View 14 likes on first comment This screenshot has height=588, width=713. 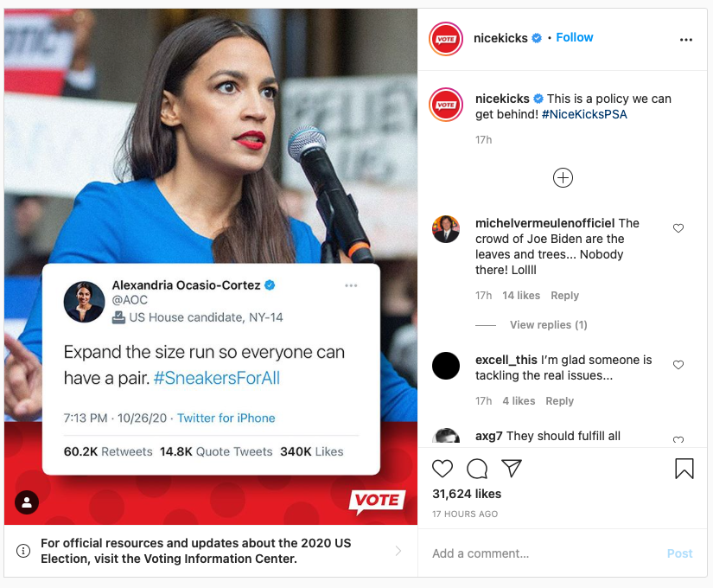coord(521,296)
